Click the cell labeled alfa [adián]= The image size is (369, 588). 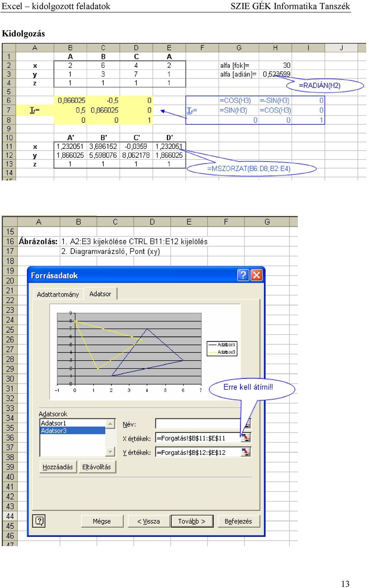(x=238, y=74)
